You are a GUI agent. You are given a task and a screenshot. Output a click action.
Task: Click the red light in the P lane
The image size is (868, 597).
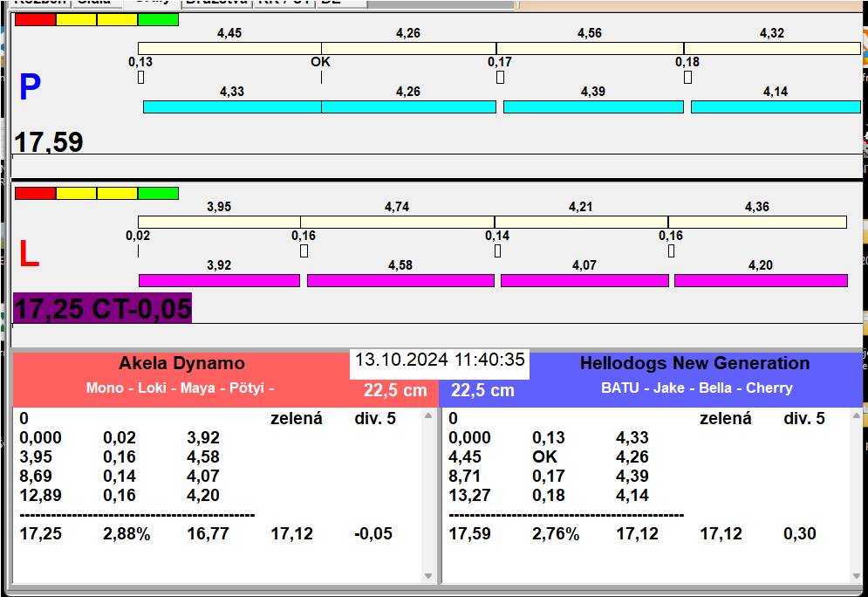(x=35, y=19)
